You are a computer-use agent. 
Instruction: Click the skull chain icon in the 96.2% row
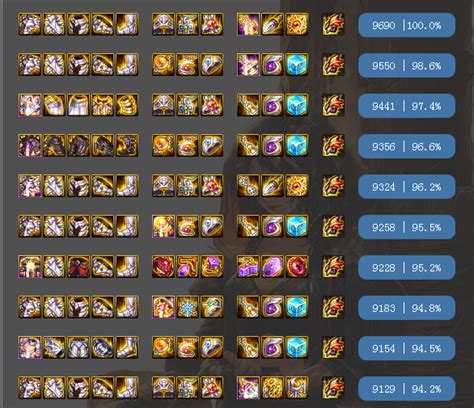click(x=248, y=185)
